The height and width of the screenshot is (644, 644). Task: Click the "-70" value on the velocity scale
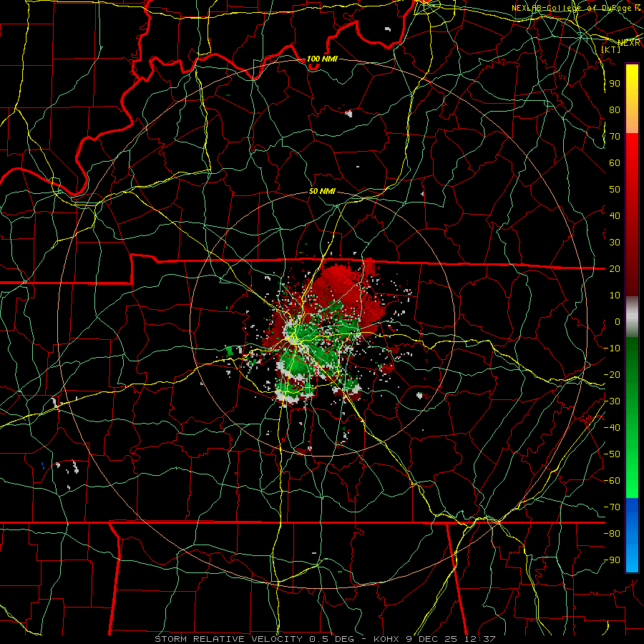(x=612, y=507)
